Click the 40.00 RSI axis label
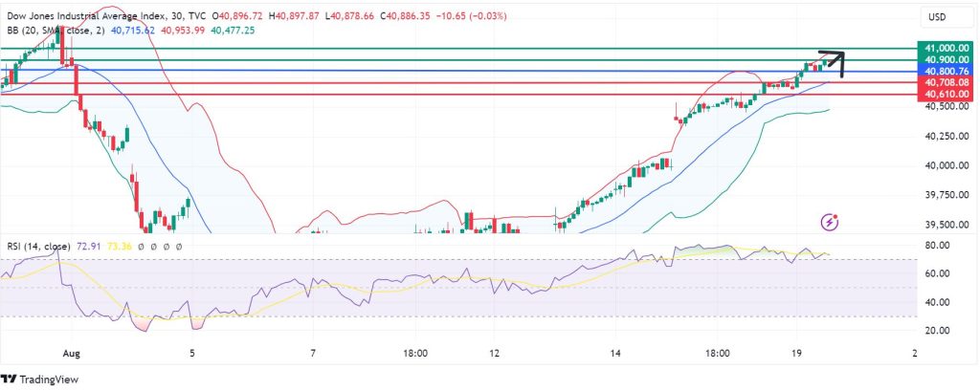The width and height of the screenshot is (980, 391). [x=936, y=302]
